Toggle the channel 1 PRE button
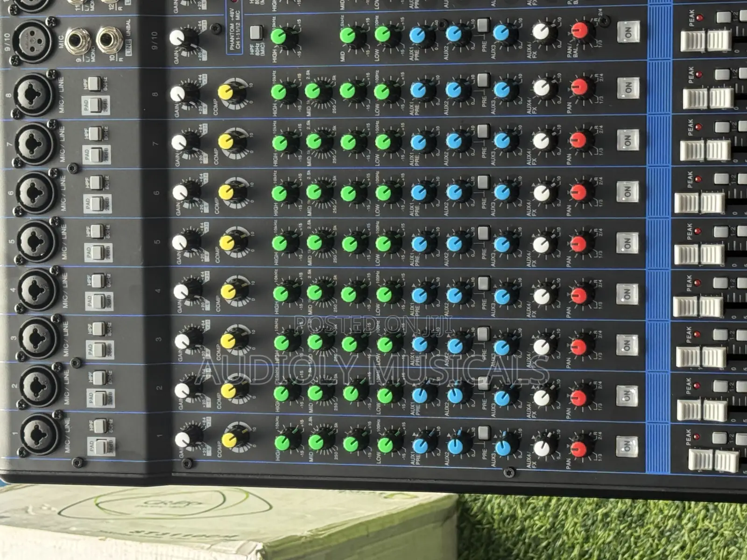 pyautogui.click(x=483, y=432)
